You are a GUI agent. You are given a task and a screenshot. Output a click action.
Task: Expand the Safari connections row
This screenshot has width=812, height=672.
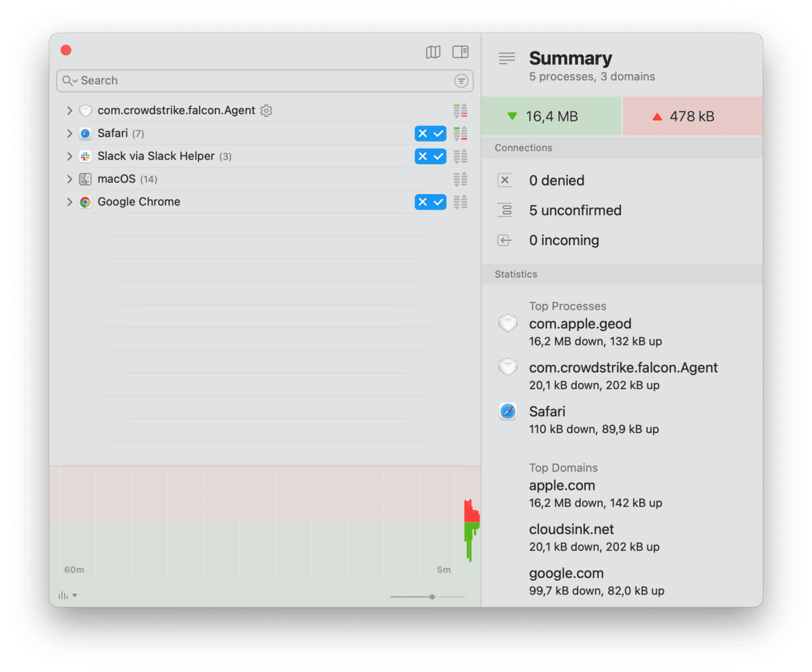(x=69, y=133)
